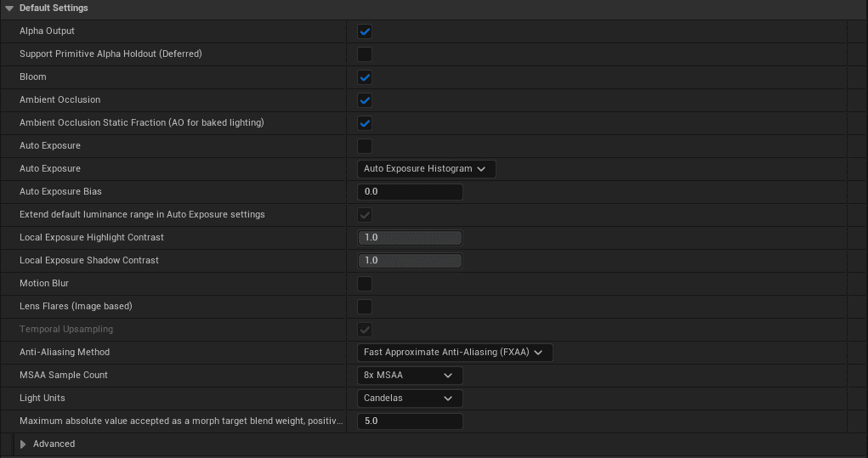Open the 8x MSAA sample count dropdown
The height and width of the screenshot is (458, 868).
pos(410,376)
